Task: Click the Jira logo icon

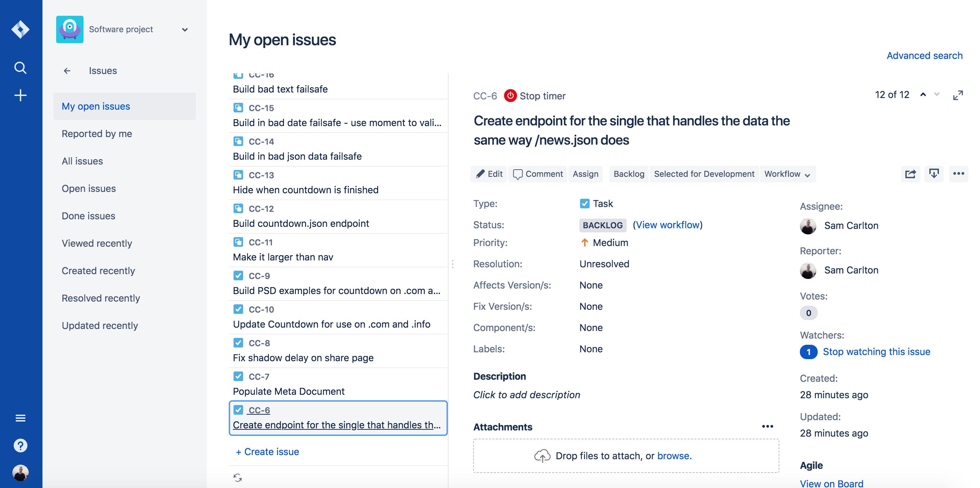Action: coord(21,29)
